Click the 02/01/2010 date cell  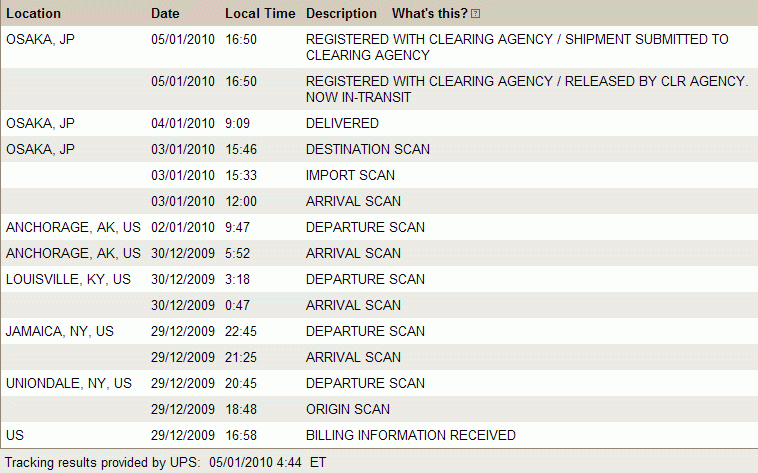183,228
